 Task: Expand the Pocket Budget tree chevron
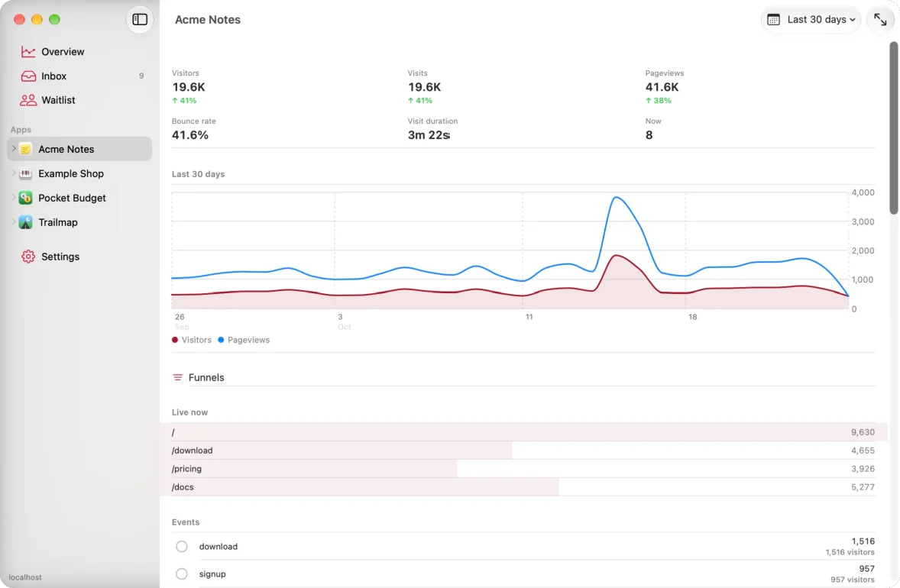tap(14, 197)
